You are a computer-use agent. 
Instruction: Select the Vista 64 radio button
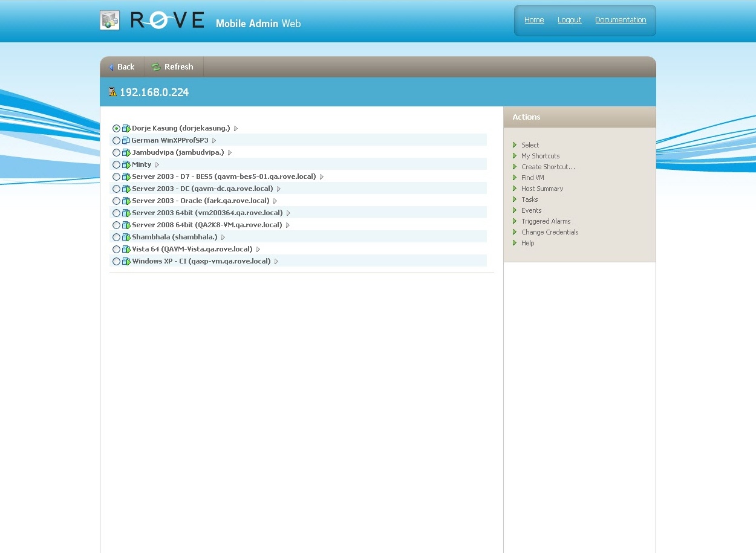116,249
